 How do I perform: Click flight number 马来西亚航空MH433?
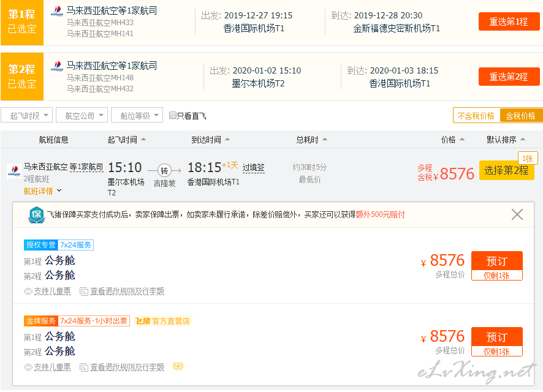[x=100, y=23]
